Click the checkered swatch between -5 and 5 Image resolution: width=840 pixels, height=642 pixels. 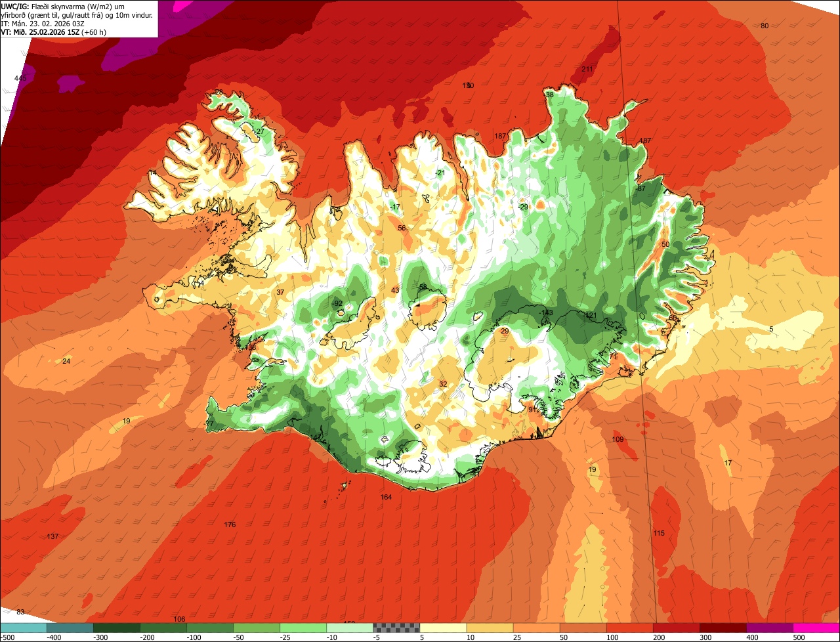tap(396, 628)
